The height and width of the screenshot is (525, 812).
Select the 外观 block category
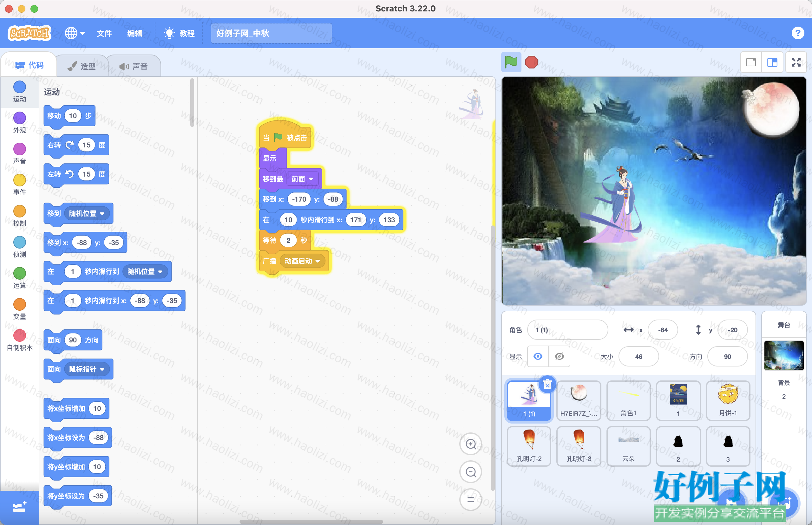pyautogui.click(x=19, y=122)
